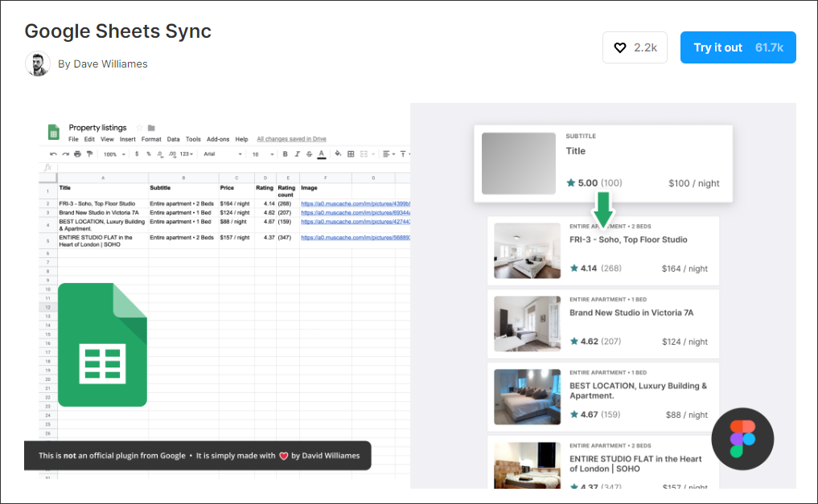Open the Add-ons menu
Screen dimensions: 818x504
[x=218, y=139]
